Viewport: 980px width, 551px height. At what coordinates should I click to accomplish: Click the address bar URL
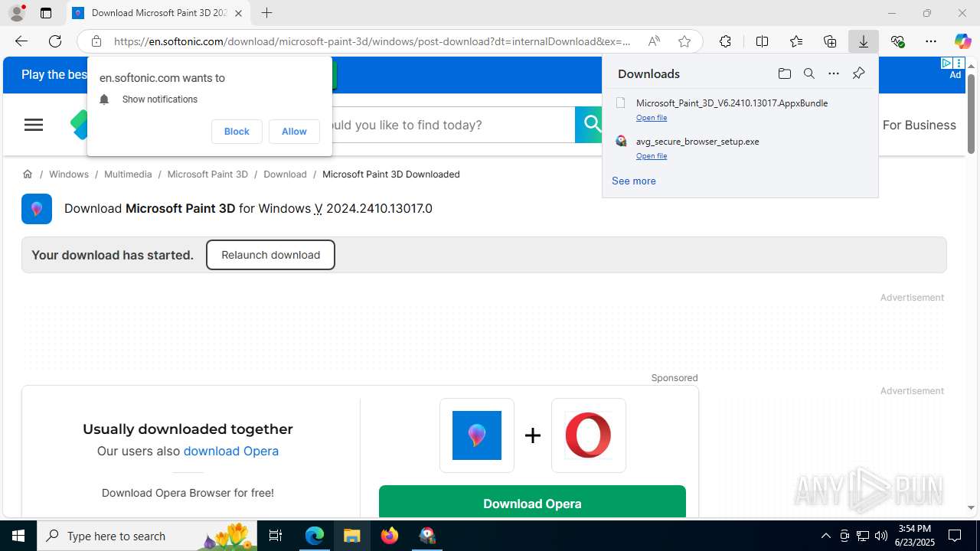point(372,41)
